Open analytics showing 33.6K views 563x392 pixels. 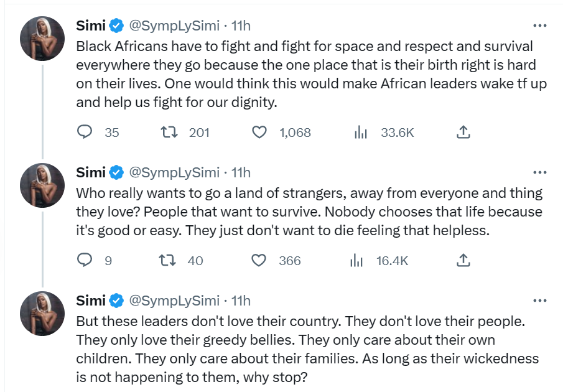click(361, 132)
